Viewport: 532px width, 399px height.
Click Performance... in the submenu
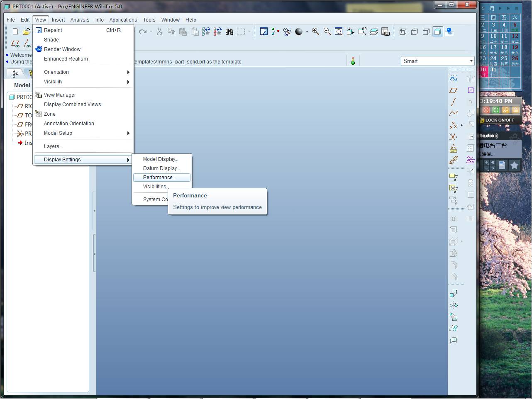tap(162, 178)
